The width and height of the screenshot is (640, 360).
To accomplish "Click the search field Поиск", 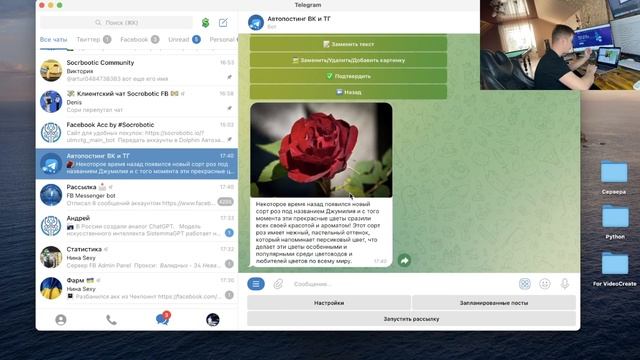I will click(x=116, y=23).
